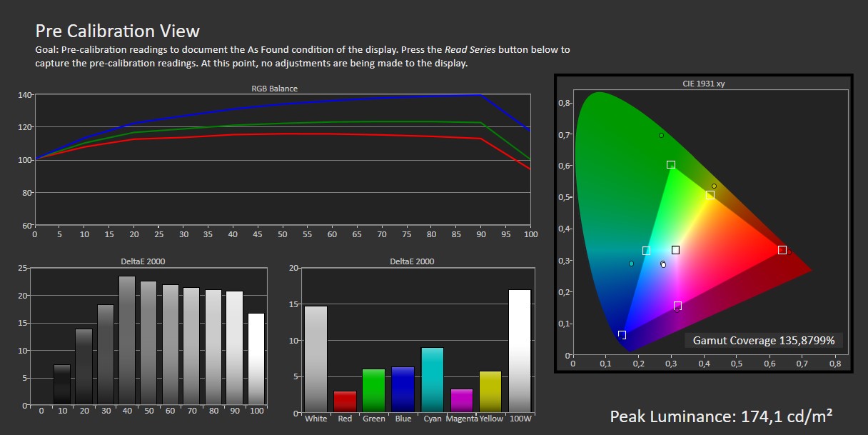
Task: Click the Magenta bar in the DeltaE chart
Action: pos(462,401)
